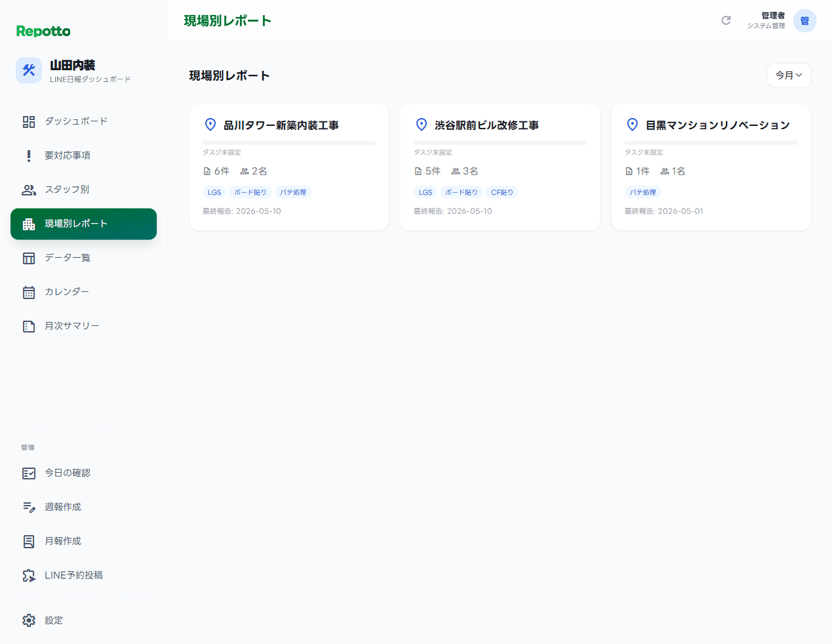Click the 設定 gear icon
The height and width of the screenshot is (644, 832).
click(29, 620)
